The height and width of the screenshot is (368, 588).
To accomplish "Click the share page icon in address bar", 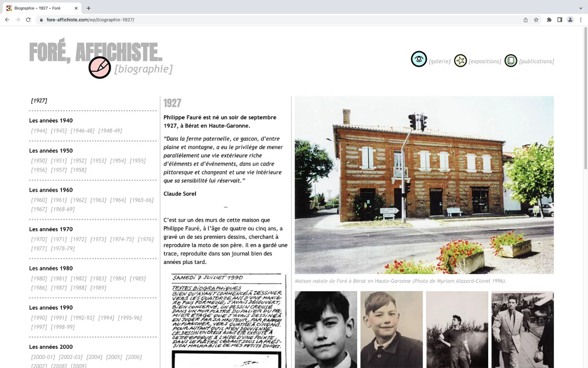I will [x=525, y=20].
